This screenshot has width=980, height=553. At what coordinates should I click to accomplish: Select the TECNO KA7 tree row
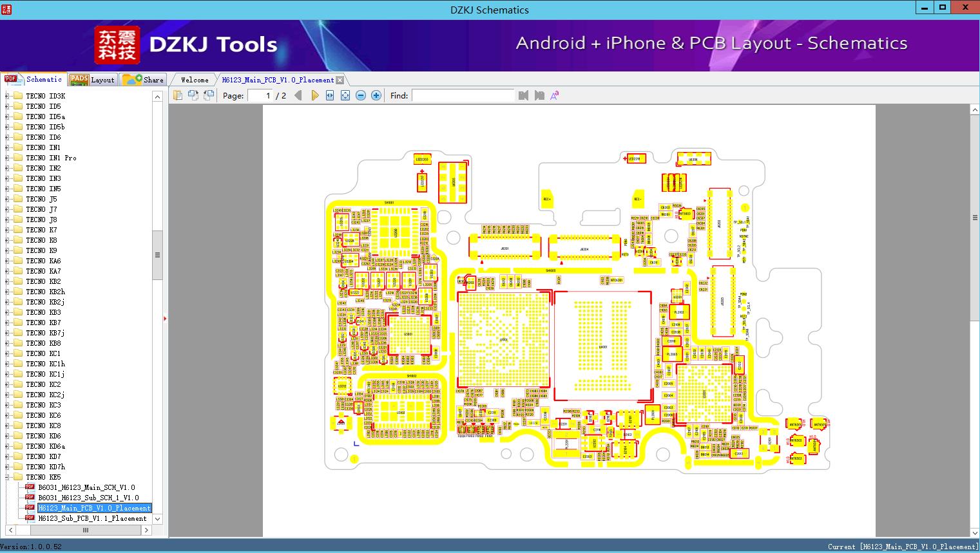(43, 271)
